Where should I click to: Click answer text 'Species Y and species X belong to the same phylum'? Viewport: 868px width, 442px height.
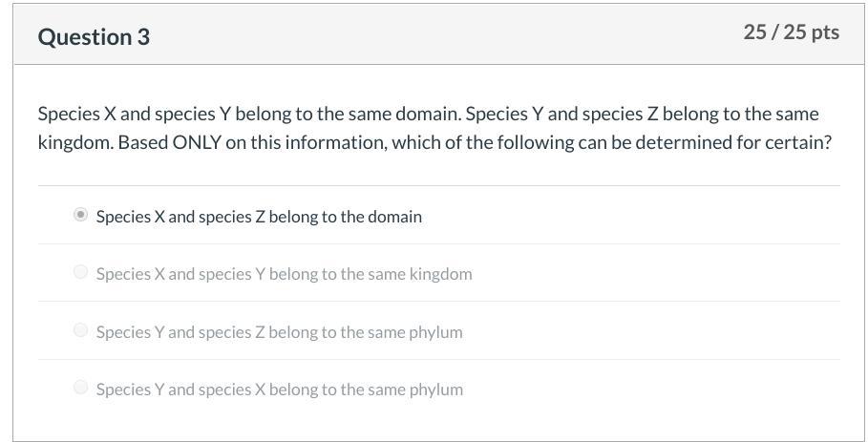[279, 389]
